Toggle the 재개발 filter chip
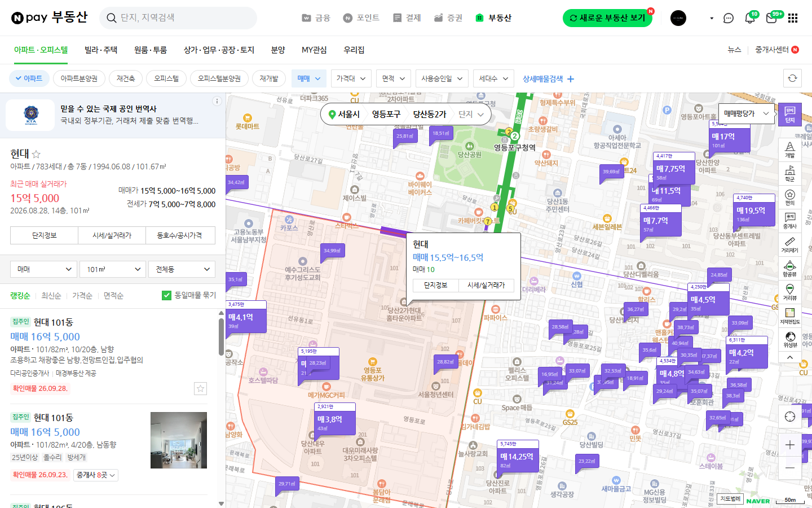 pos(269,78)
